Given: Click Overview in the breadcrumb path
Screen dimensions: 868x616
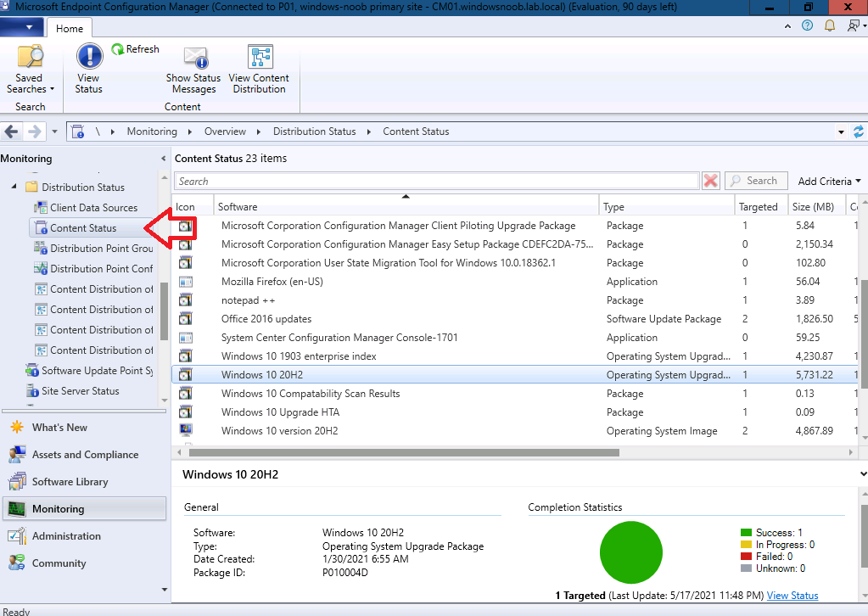Looking at the screenshot, I should [225, 132].
